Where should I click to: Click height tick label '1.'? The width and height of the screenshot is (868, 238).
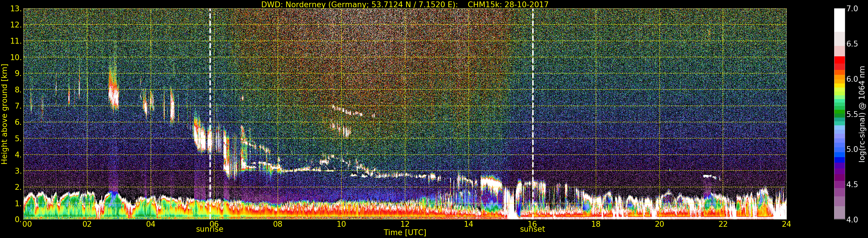18,203
